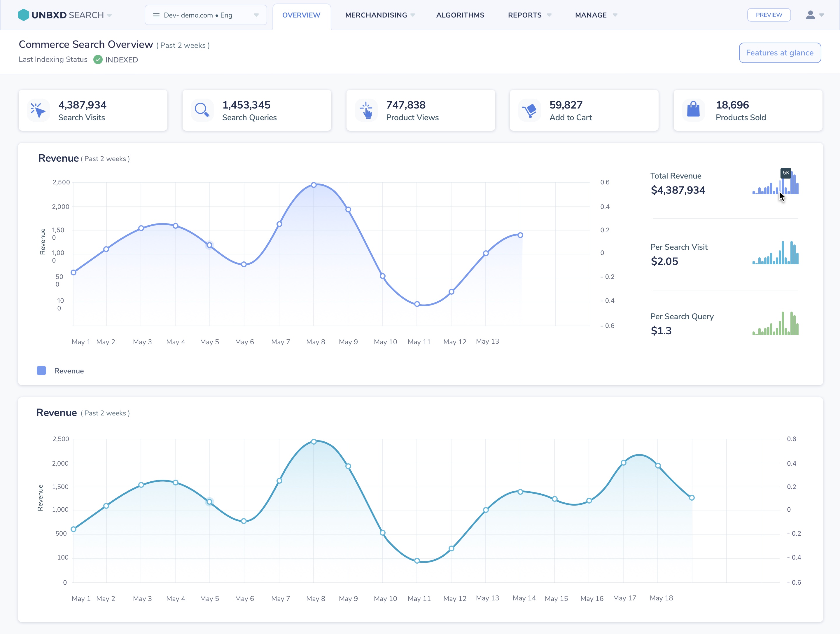The height and width of the screenshot is (636, 840).
Task: Click the Last Indexing Status label
Action: [x=53, y=59]
